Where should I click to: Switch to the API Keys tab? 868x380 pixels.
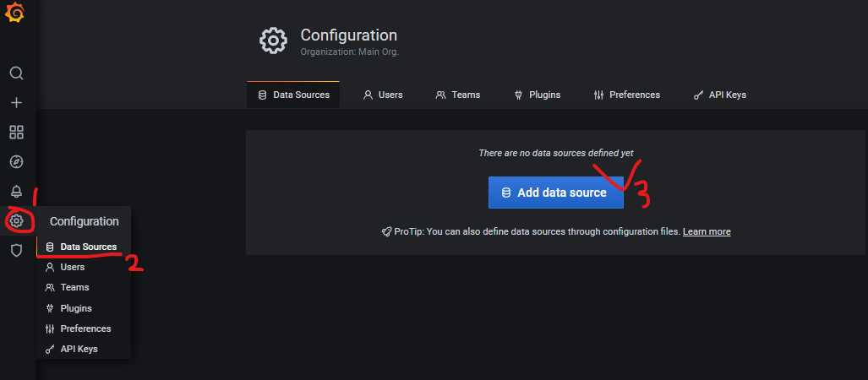click(719, 95)
